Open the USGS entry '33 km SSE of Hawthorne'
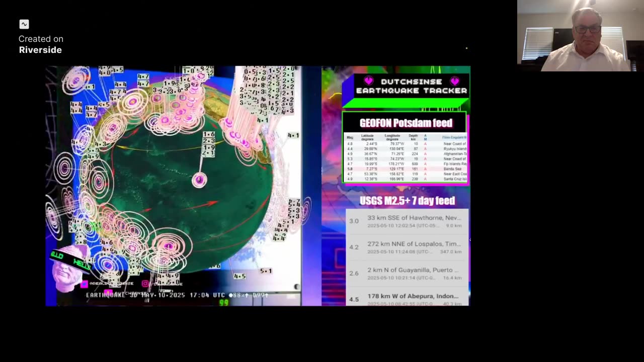Image resolution: width=644 pixels, height=362 pixels. click(407, 222)
